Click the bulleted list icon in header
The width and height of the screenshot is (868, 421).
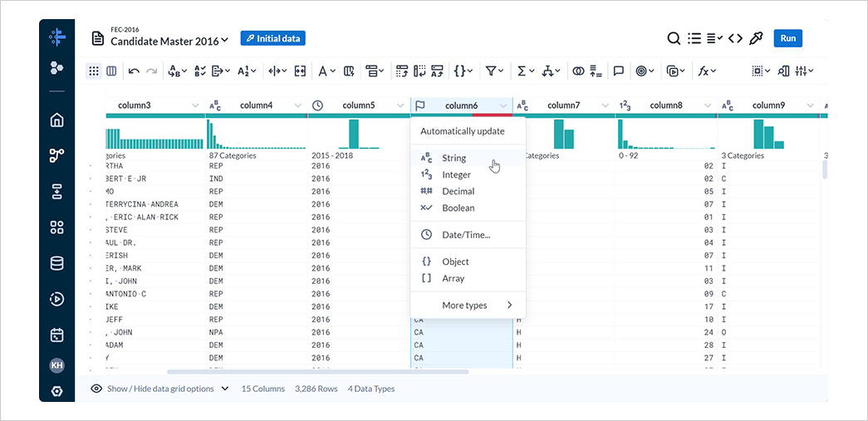coord(694,38)
